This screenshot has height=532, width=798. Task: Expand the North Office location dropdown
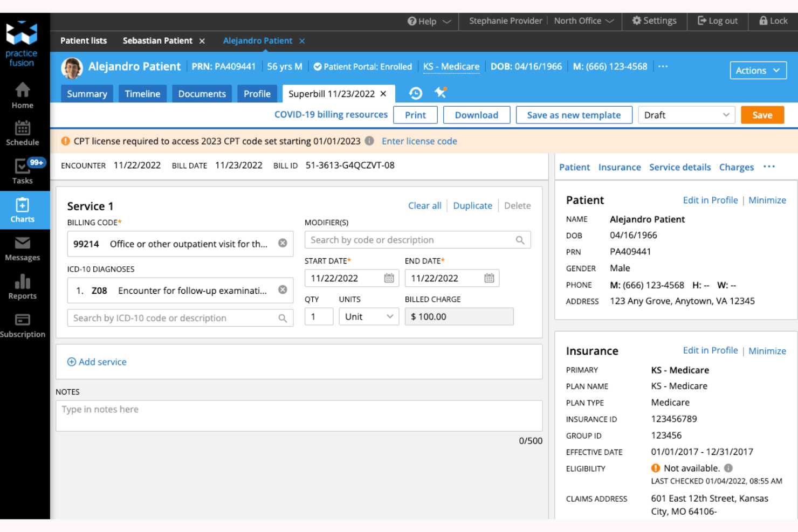tap(584, 20)
